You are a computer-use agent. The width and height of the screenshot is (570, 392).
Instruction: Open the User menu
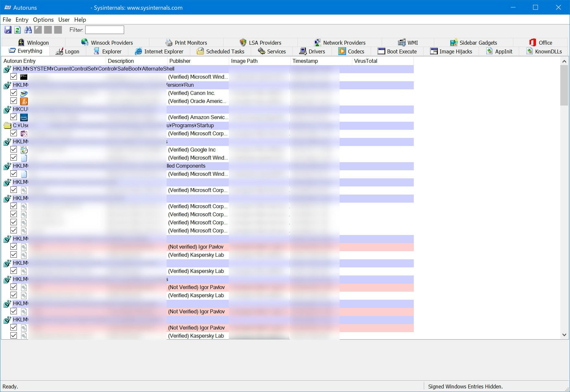(64, 20)
